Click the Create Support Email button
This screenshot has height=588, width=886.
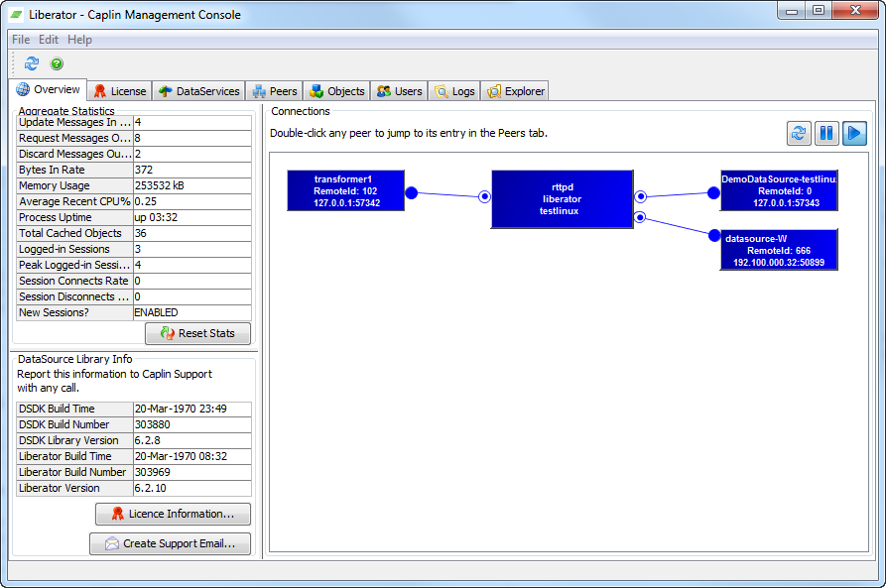tap(170, 543)
